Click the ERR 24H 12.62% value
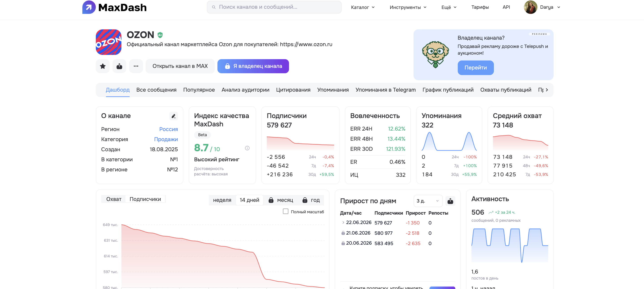The width and height of the screenshot is (644, 289). coord(396,129)
